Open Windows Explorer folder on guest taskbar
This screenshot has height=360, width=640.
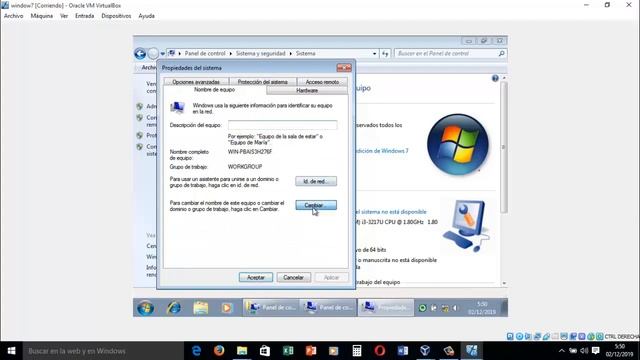[200, 308]
